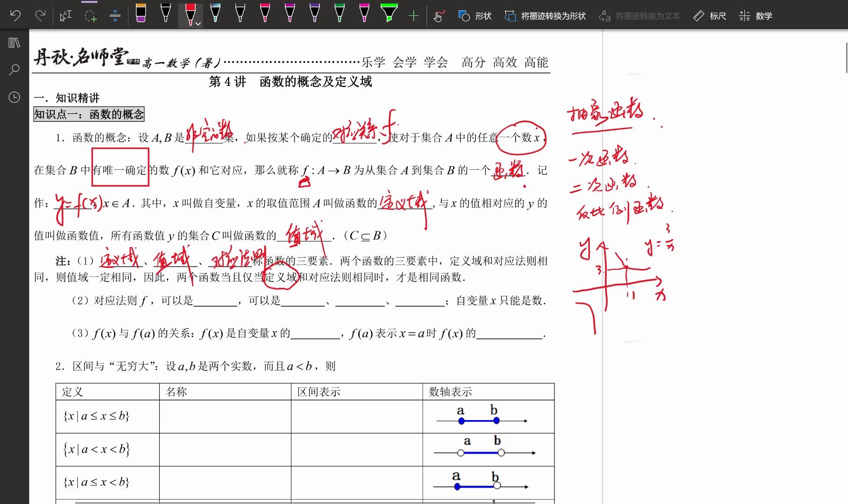Enable the Text Select tool
848x504 pixels.
(65, 15)
